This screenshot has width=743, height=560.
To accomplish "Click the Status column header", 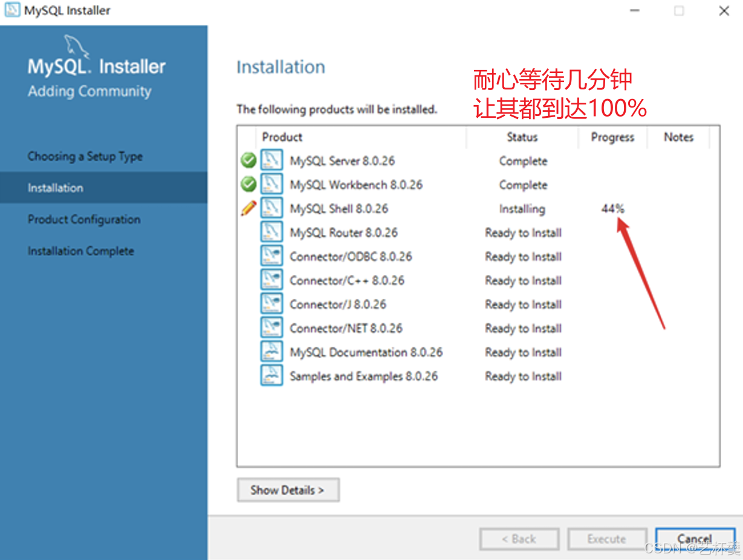I will tap(522, 137).
